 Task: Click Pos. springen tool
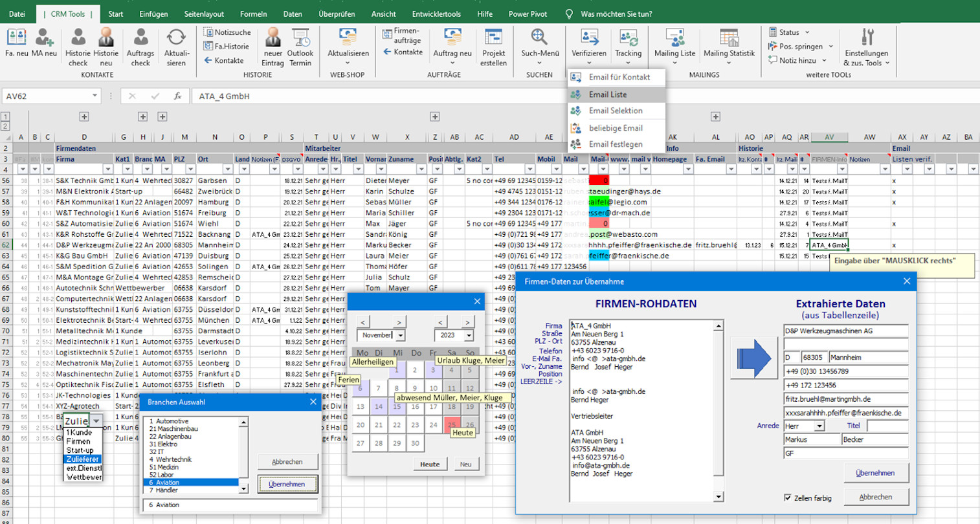pos(800,46)
